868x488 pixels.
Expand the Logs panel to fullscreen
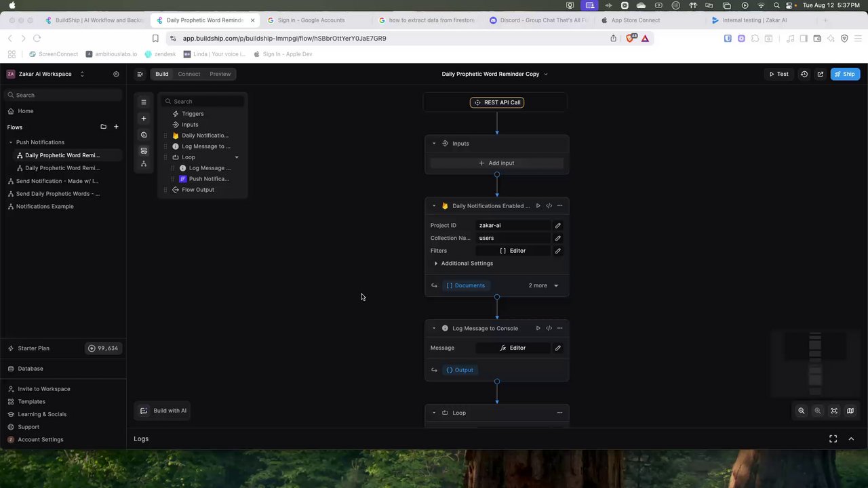(x=833, y=439)
